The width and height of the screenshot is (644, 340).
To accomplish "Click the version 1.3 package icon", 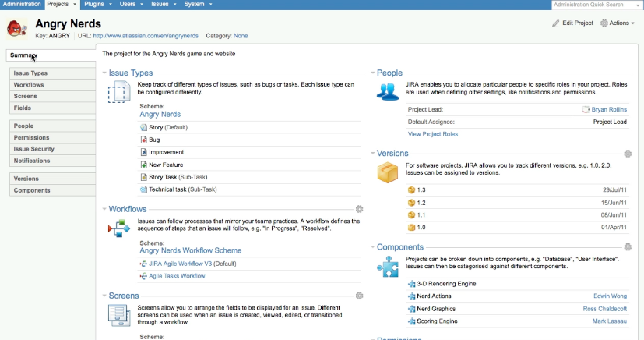I will tap(411, 190).
